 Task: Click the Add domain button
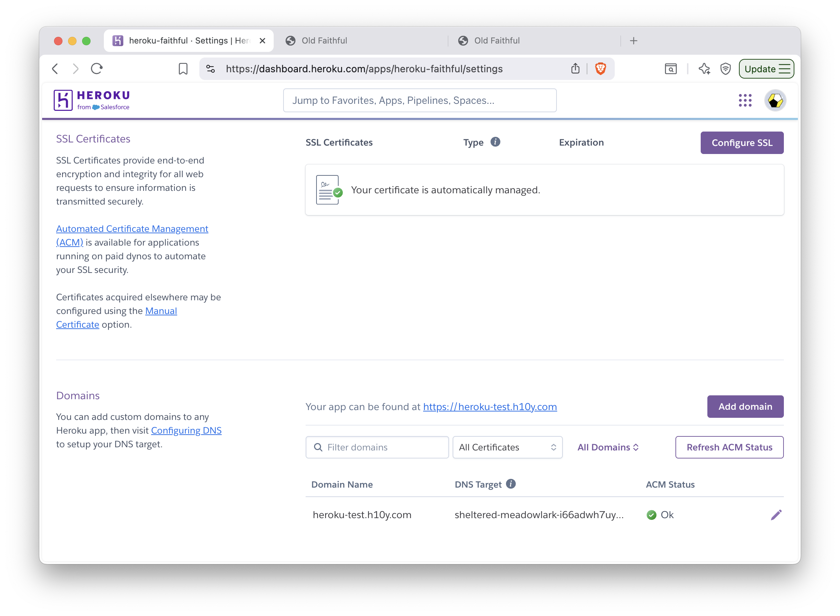pyautogui.click(x=745, y=407)
